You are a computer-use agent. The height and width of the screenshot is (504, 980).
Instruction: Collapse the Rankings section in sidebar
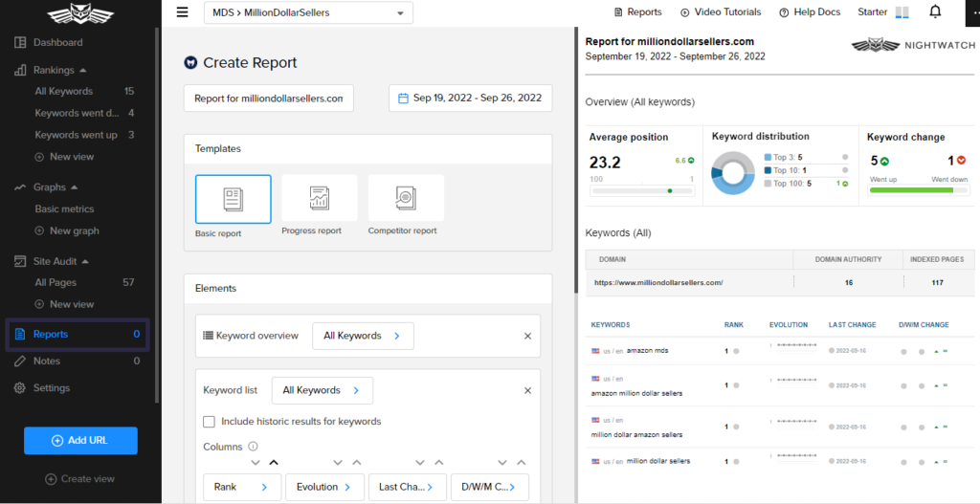pyautogui.click(x=83, y=70)
